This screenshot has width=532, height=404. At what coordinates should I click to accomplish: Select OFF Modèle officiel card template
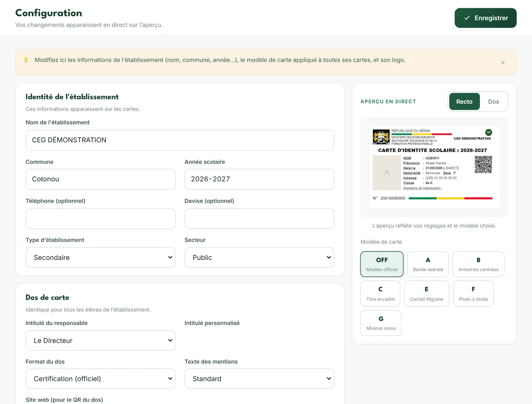(x=382, y=264)
